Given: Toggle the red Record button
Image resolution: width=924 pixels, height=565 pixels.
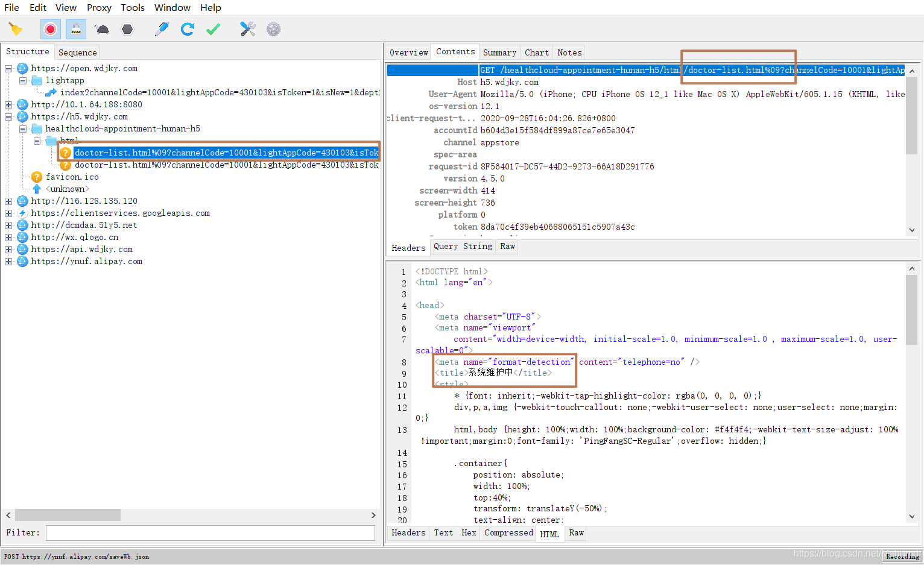Looking at the screenshot, I should tap(51, 29).
